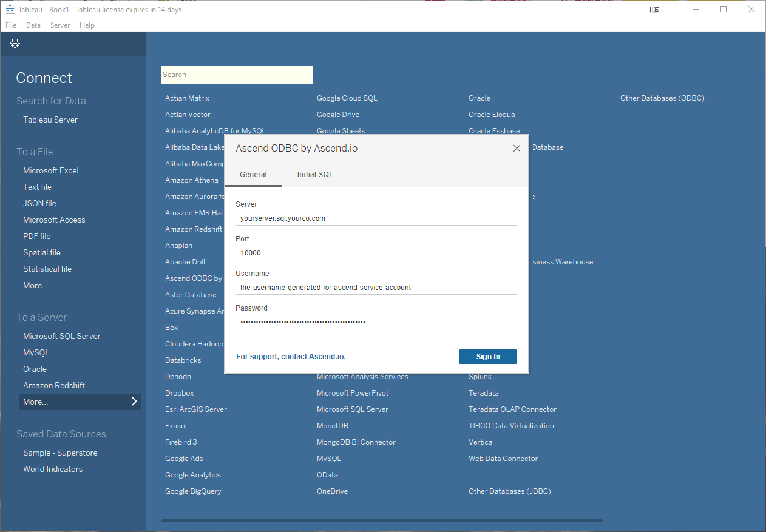Switch to the Initial SQL tab
The height and width of the screenshot is (532, 766).
(x=315, y=175)
